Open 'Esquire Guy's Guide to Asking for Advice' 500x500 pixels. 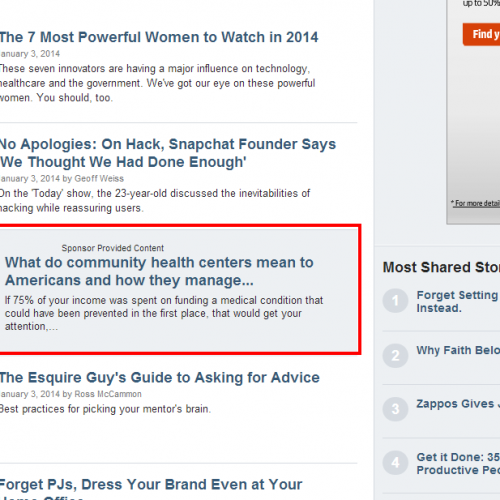tap(160, 378)
